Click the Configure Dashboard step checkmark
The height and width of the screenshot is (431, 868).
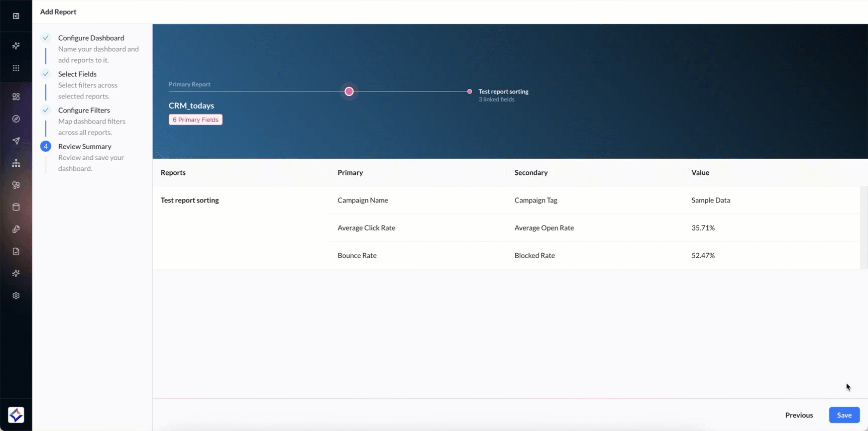coord(46,38)
